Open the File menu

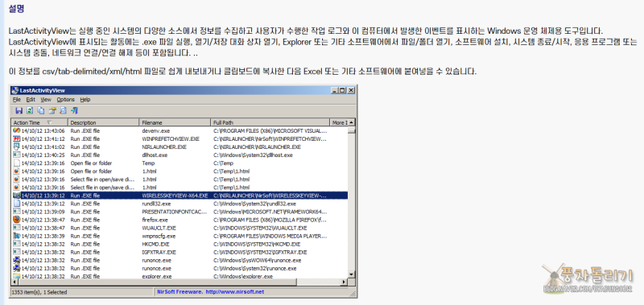(x=16, y=99)
